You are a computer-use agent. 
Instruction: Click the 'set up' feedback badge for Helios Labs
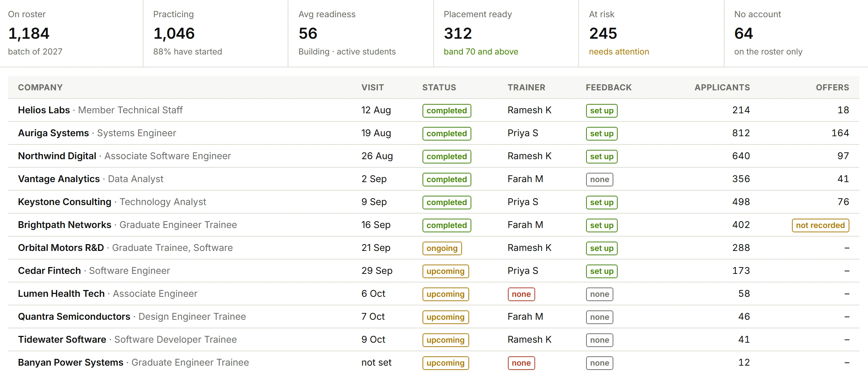(602, 110)
